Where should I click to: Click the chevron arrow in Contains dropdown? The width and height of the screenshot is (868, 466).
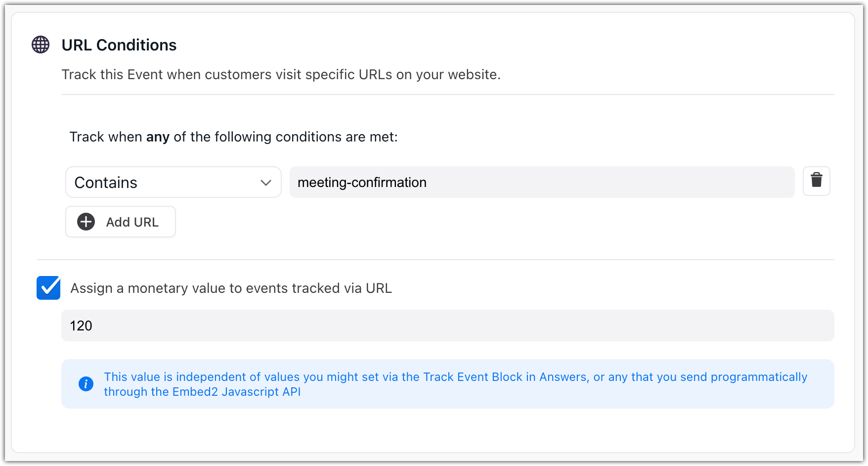click(x=266, y=183)
